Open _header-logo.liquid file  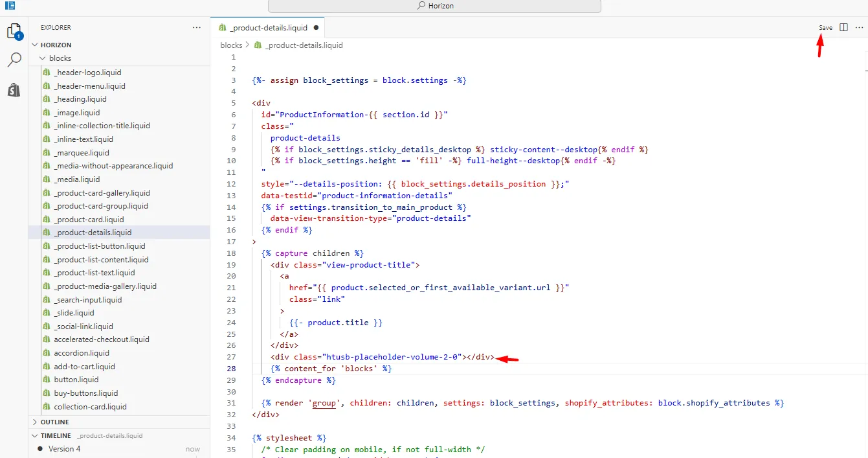click(x=87, y=73)
